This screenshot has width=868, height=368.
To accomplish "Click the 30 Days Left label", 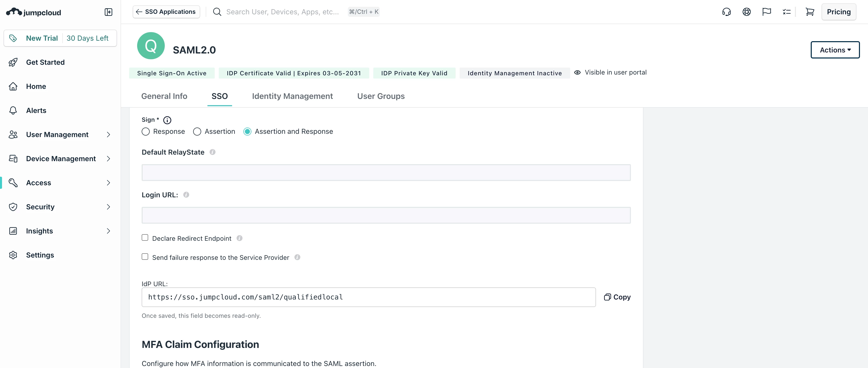I will [88, 38].
